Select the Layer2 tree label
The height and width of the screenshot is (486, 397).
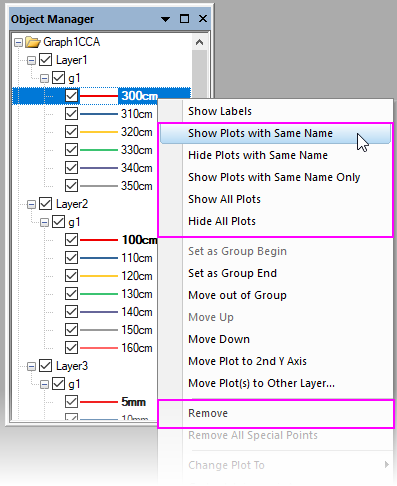pyautogui.click(x=72, y=204)
